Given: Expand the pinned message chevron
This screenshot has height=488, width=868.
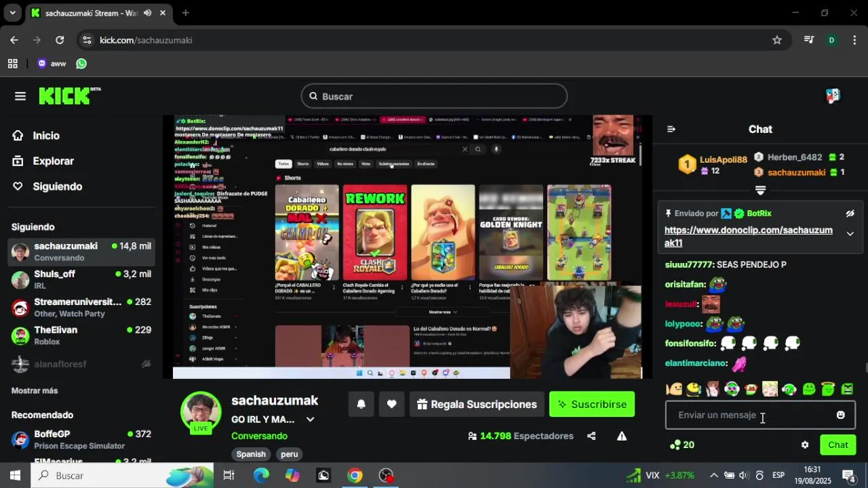Looking at the screenshot, I should [x=850, y=234].
